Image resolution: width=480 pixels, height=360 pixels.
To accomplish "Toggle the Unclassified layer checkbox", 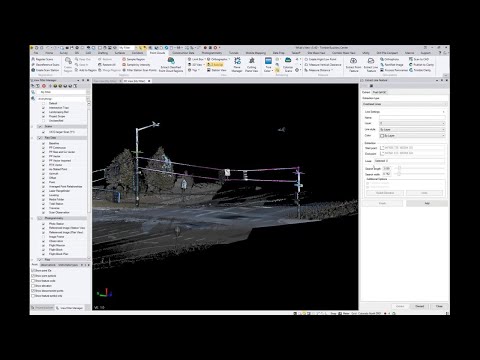I will click(x=43, y=121).
